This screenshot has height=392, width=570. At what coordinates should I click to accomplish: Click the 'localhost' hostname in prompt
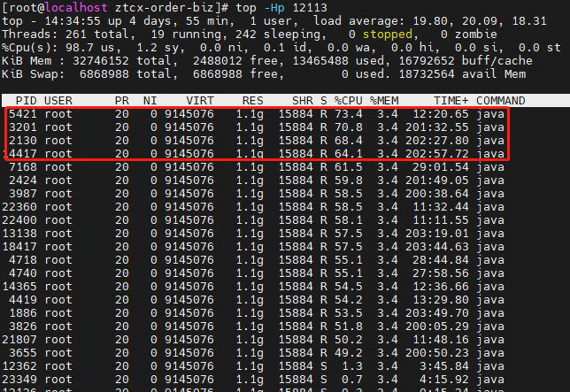pos(77,8)
